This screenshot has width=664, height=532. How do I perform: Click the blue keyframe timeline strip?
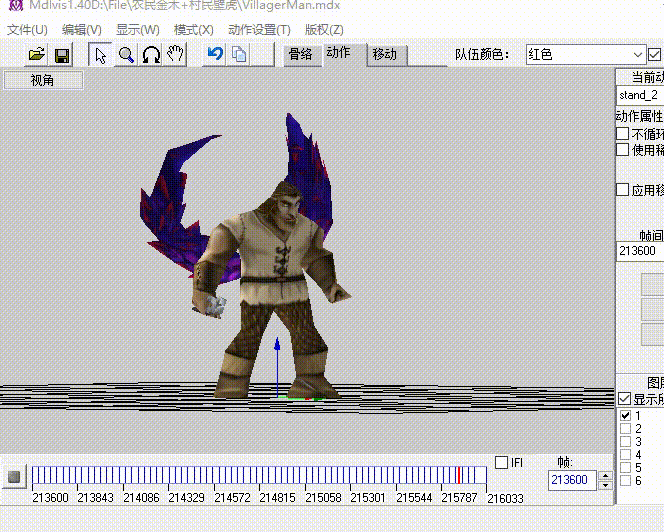point(259,475)
